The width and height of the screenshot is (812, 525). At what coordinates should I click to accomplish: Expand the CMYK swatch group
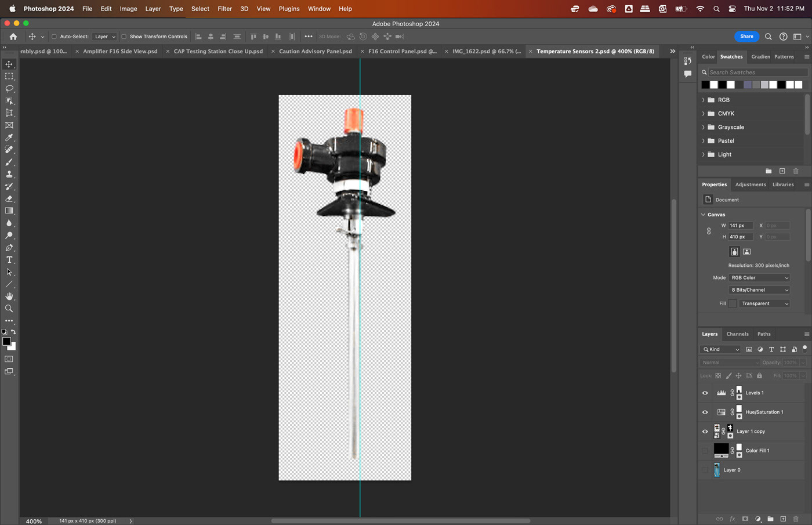point(704,114)
